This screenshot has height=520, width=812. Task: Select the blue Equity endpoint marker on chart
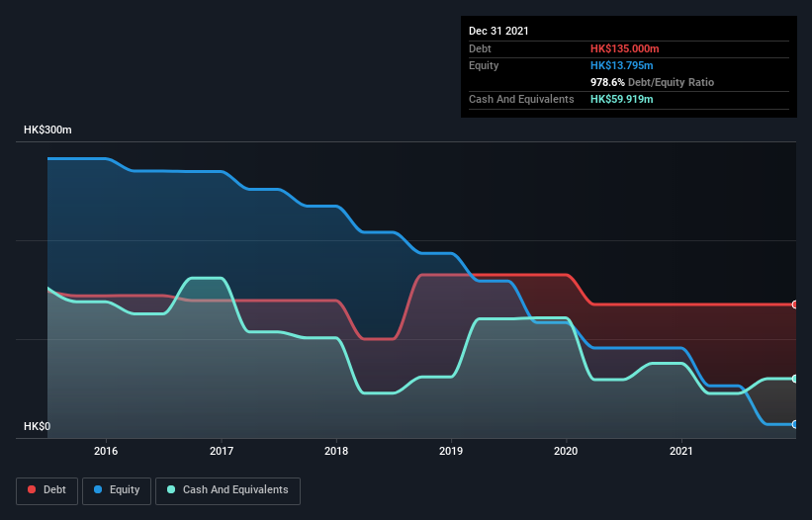pos(795,424)
